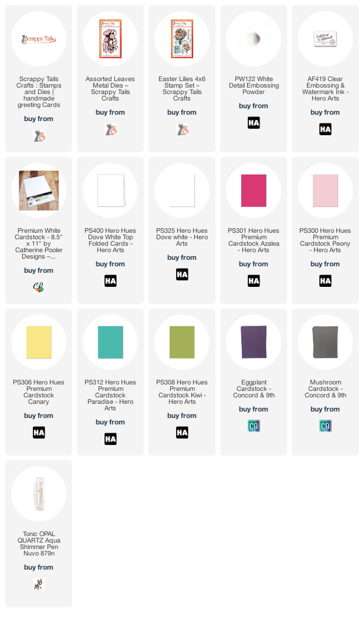Open PS400 Dove White Top Folded Cards link

click(110, 240)
